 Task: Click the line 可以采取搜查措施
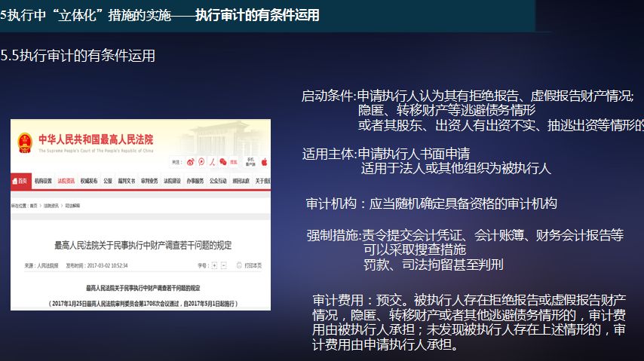(415, 249)
